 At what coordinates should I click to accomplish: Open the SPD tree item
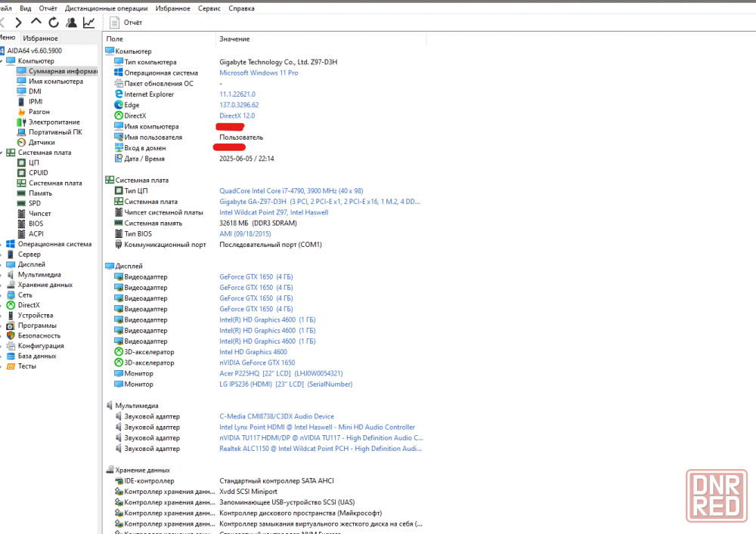[35, 203]
